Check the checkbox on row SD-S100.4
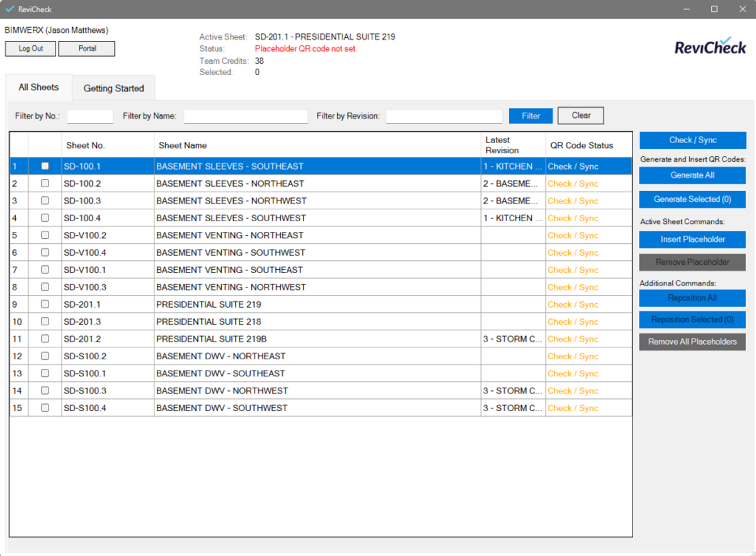The height and width of the screenshot is (556, 756). click(44, 407)
